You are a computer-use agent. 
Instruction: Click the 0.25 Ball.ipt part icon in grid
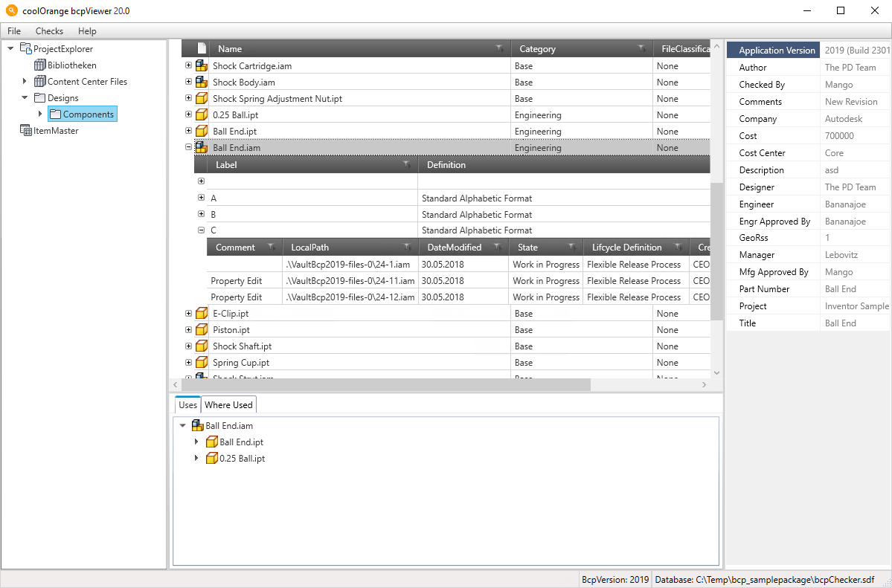(201, 115)
